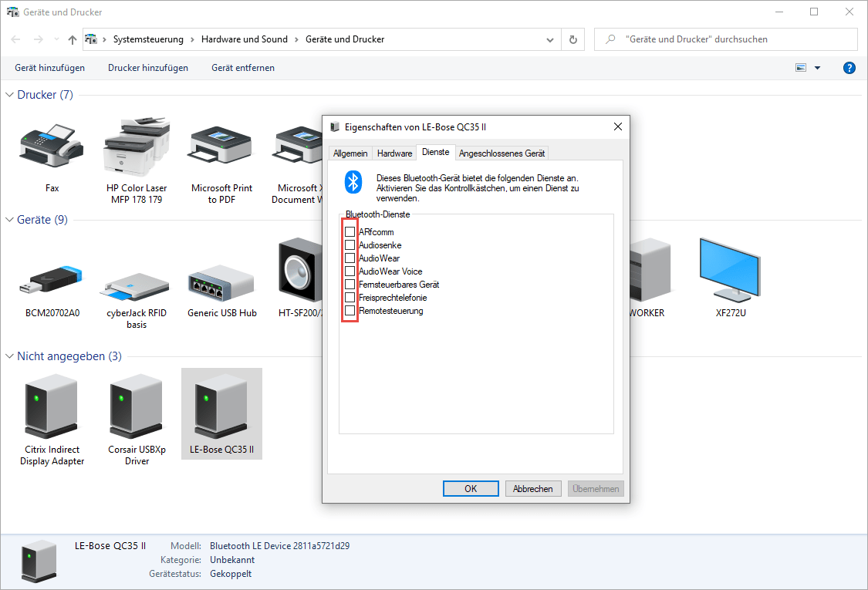The height and width of the screenshot is (590, 868).
Task: Open the view options dropdown arrow
Action: click(x=817, y=68)
